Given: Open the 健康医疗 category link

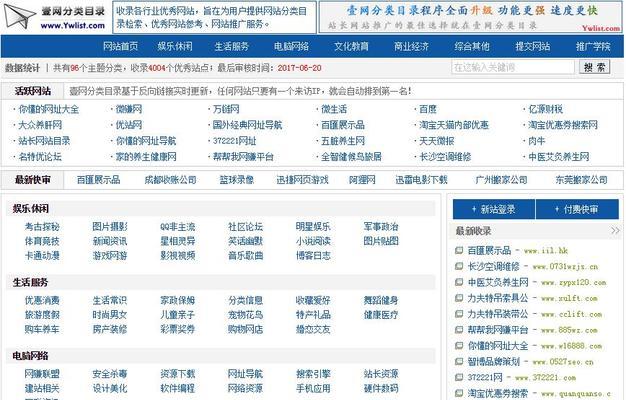Looking at the screenshot, I should click(381, 315).
